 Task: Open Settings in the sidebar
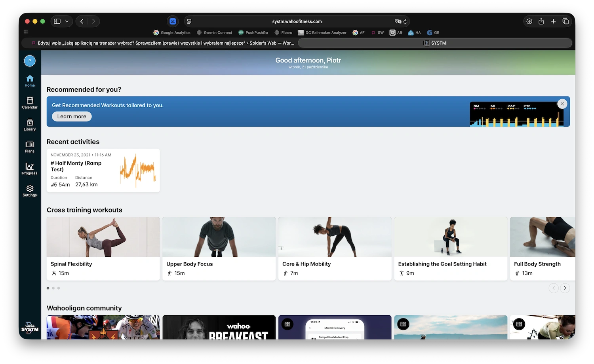pos(30,191)
